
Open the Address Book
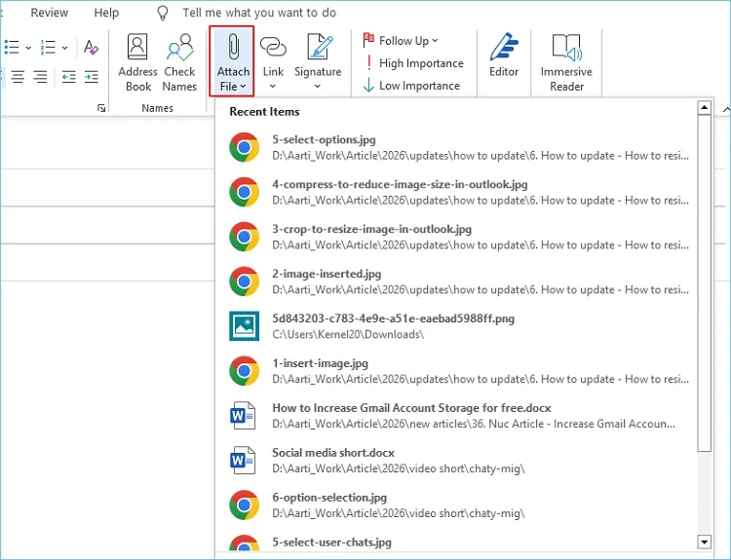137,62
